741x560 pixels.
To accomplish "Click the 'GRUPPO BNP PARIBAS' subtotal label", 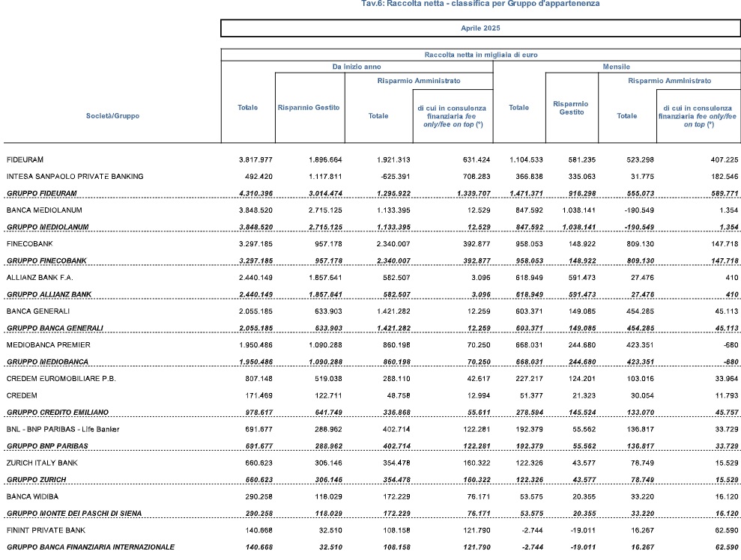I will click(47, 445).
